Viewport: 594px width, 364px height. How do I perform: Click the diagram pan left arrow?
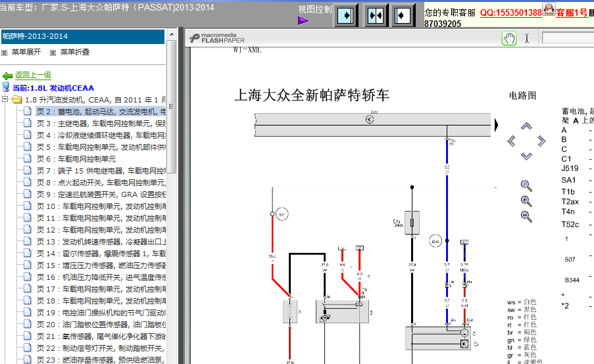(511, 141)
